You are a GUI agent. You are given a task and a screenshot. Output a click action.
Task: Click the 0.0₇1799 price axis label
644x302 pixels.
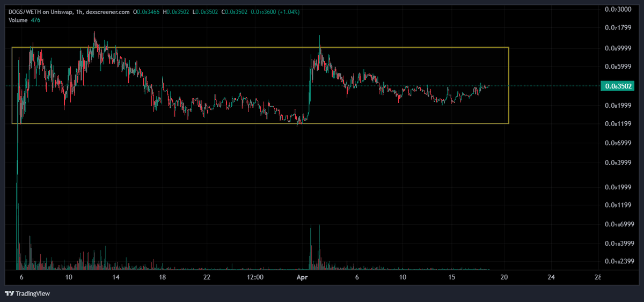(617, 27)
